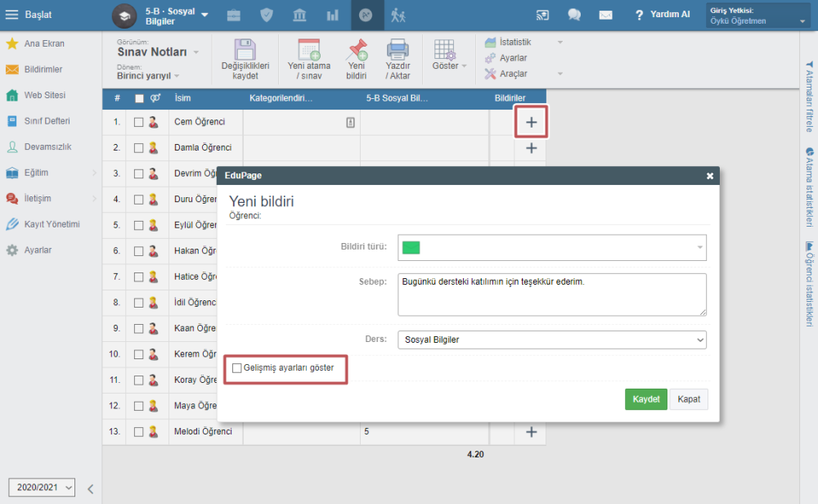Check the checkbox in row 3 Devrim
818x504 pixels.
point(138,173)
